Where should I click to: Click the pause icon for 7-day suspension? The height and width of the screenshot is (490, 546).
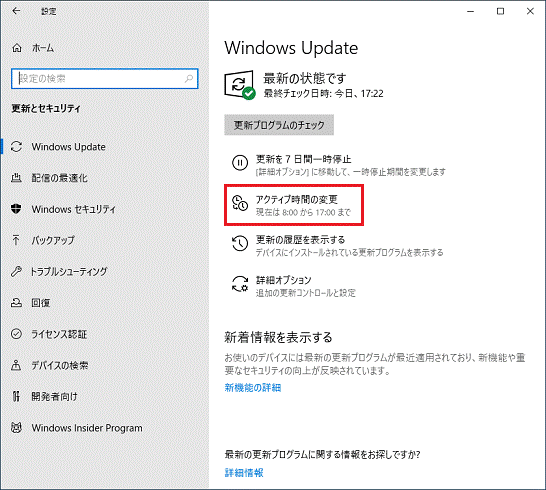[240, 163]
